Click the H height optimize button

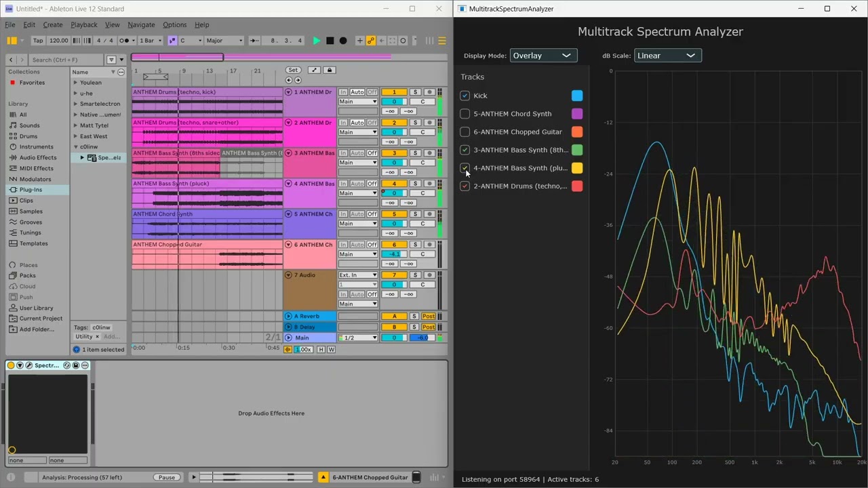pyautogui.click(x=321, y=349)
